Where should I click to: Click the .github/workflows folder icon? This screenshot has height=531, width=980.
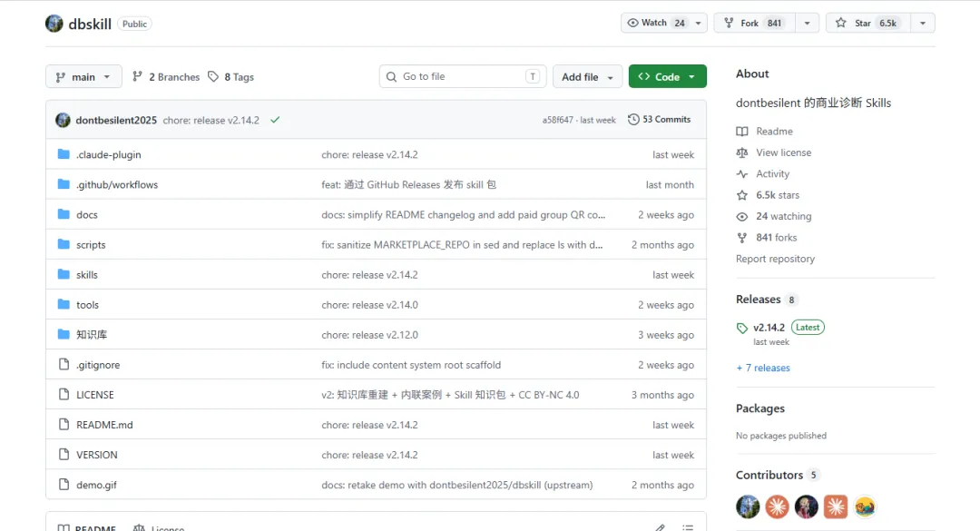click(64, 184)
